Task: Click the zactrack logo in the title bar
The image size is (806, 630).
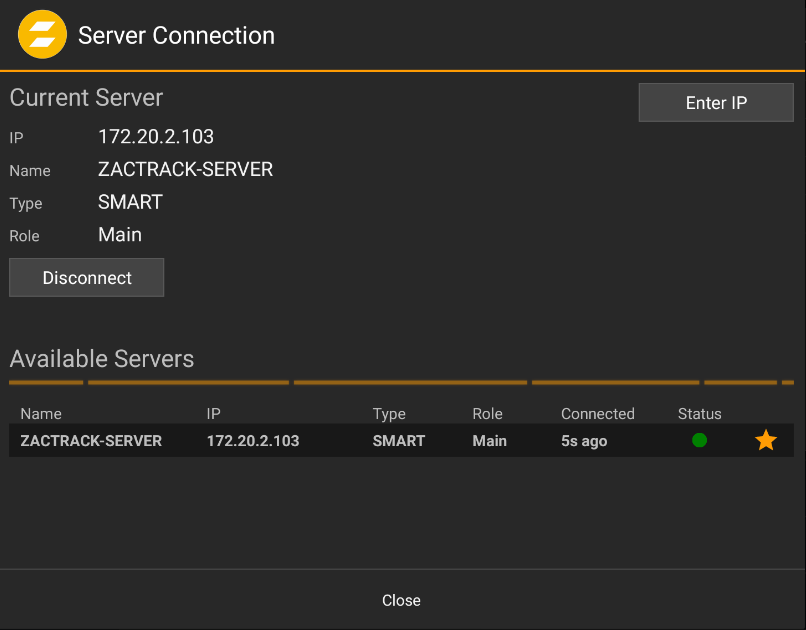Action: coord(41,33)
